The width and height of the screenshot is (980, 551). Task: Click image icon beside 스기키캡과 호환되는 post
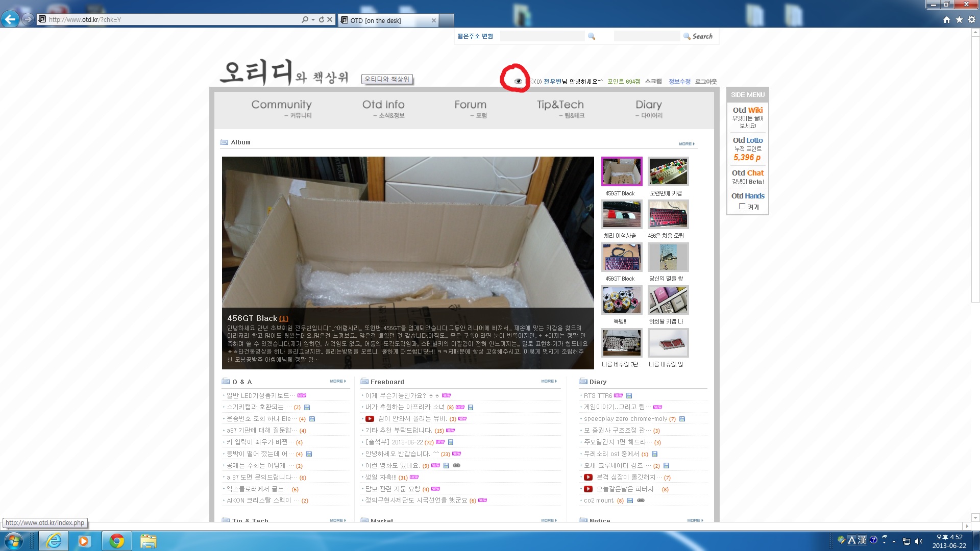click(x=307, y=408)
